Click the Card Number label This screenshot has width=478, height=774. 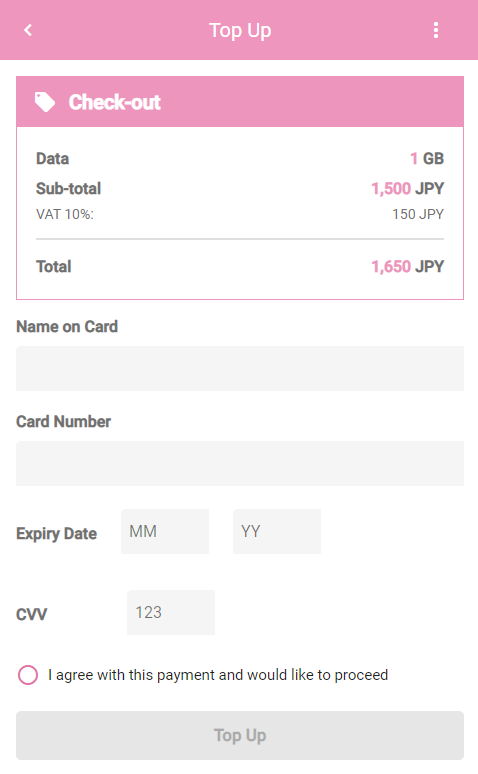(x=64, y=422)
